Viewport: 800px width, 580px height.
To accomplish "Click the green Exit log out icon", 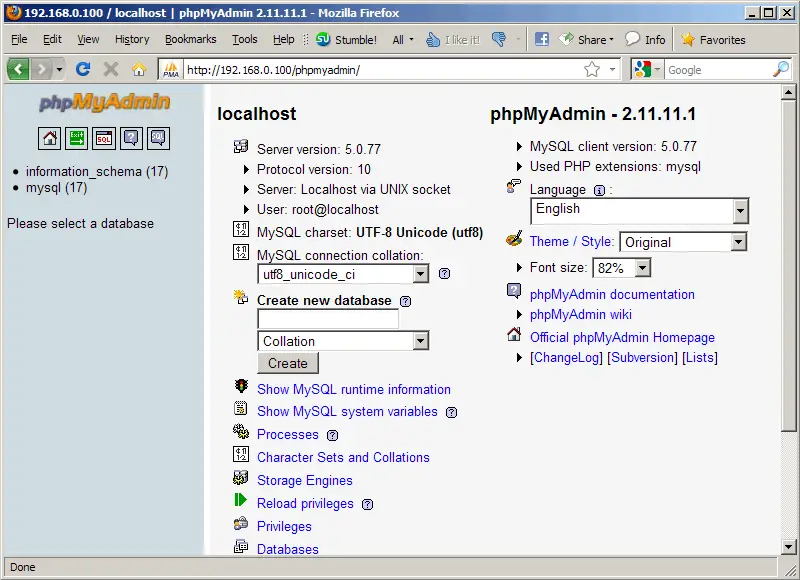I will (x=77, y=138).
